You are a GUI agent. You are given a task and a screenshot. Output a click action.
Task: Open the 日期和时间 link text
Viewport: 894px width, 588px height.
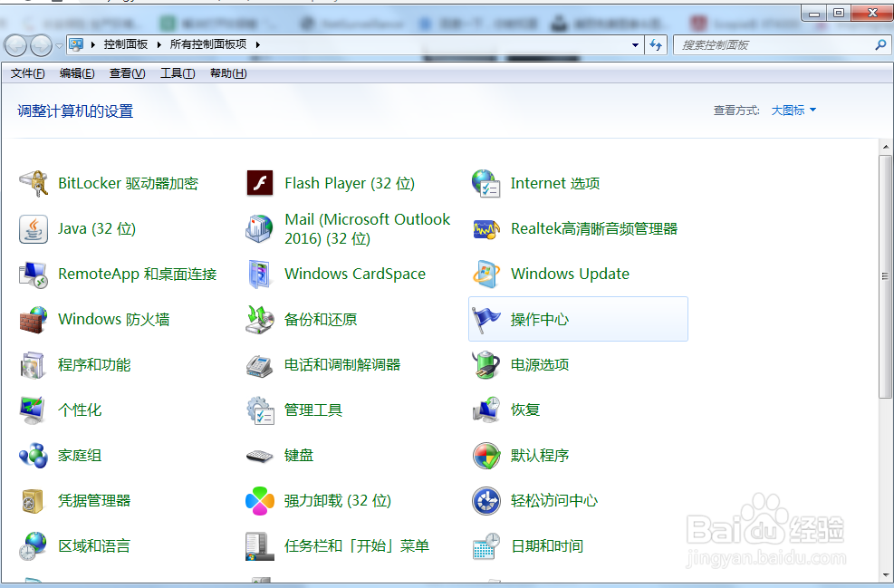[x=547, y=546]
